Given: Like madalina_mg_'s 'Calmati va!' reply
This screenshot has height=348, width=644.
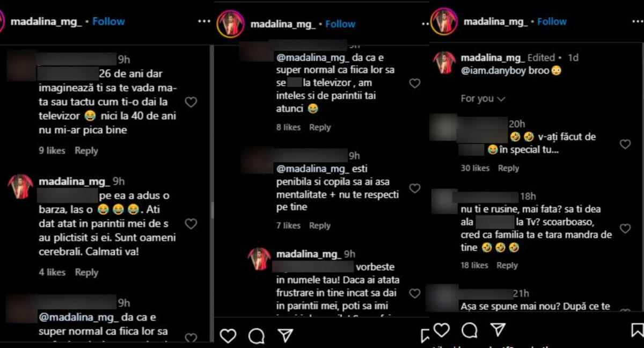Looking at the screenshot, I should click(x=191, y=223).
